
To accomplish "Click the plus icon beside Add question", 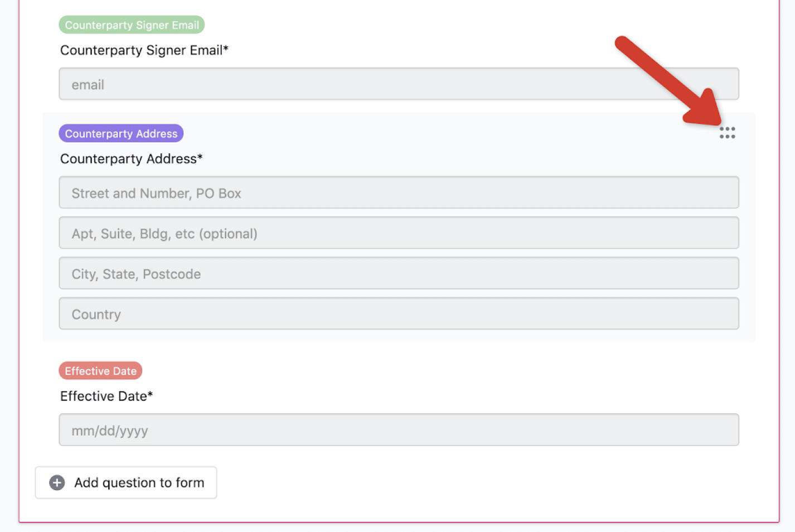I will click(x=57, y=482).
